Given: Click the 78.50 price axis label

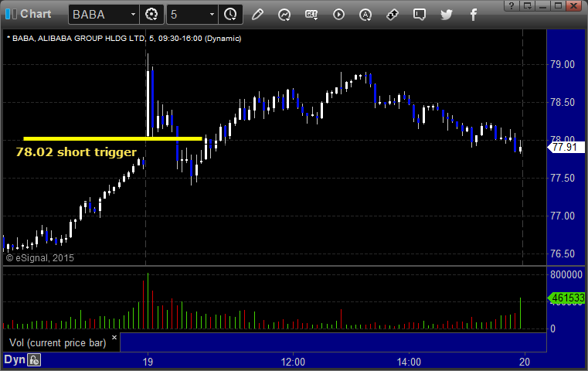Looking at the screenshot, I should [563, 102].
